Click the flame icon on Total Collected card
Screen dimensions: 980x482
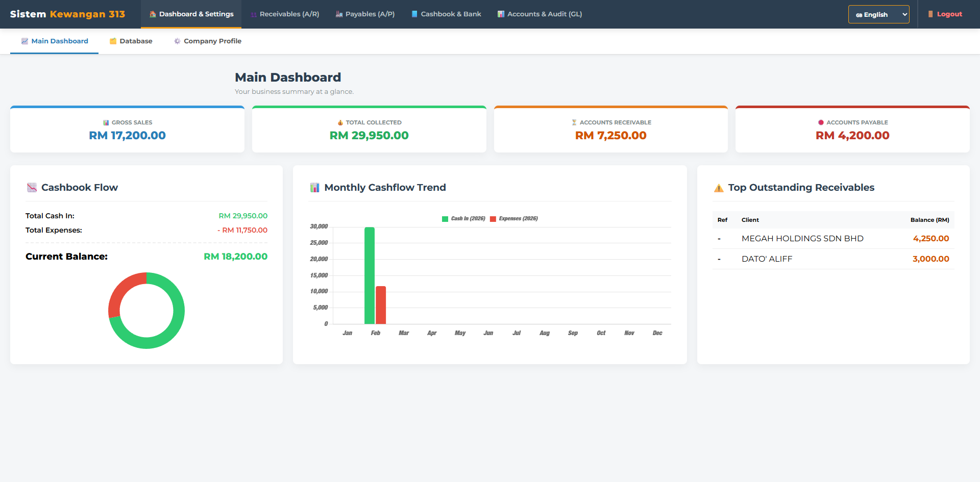pos(339,122)
